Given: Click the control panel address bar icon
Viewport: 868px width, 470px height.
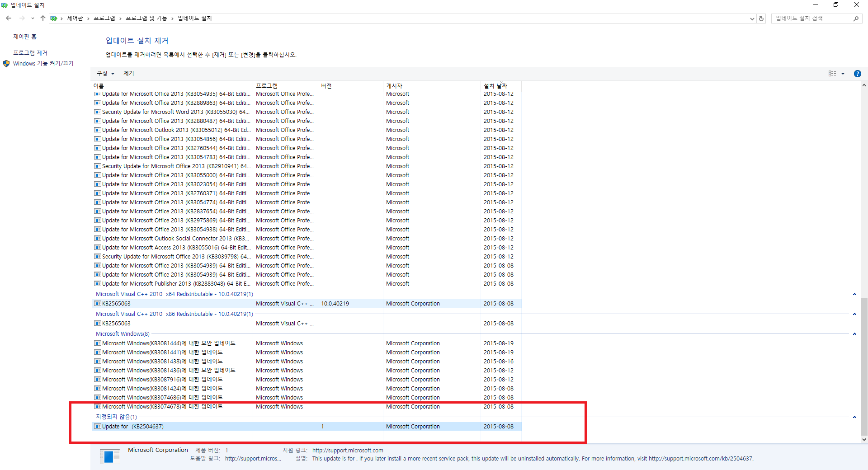Looking at the screenshot, I should pyautogui.click(x=54, y=19).
